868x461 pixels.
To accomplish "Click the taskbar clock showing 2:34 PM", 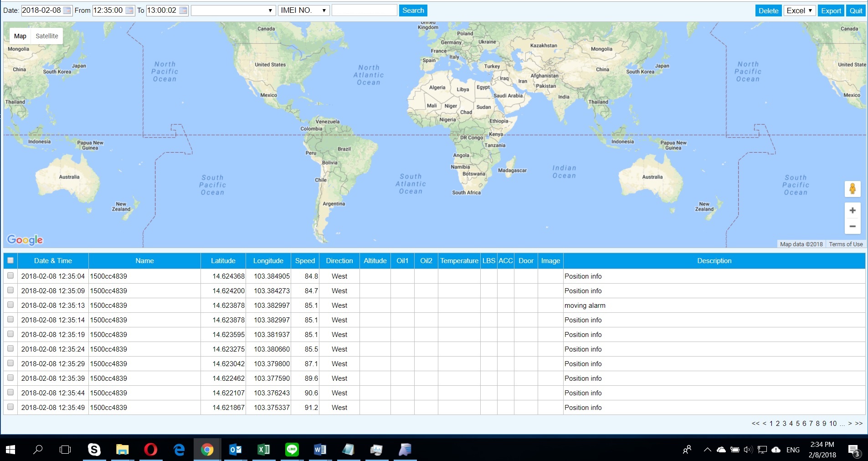I will tap(822, 450).
